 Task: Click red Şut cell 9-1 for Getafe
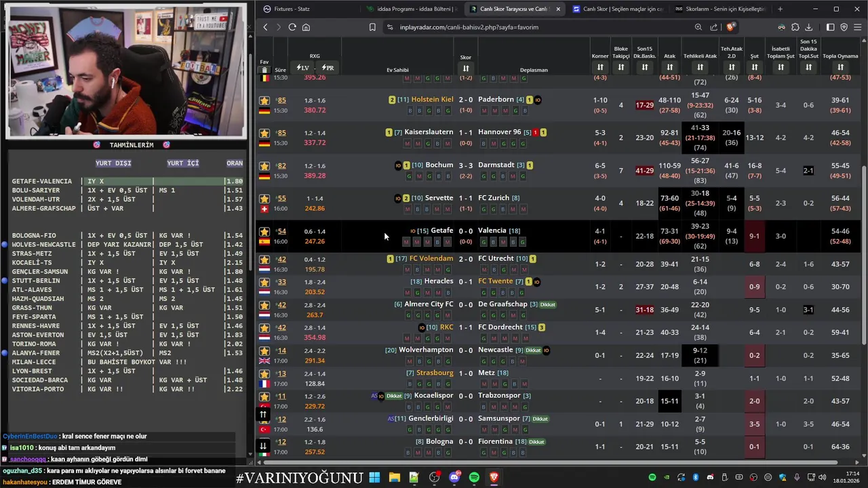754,236
